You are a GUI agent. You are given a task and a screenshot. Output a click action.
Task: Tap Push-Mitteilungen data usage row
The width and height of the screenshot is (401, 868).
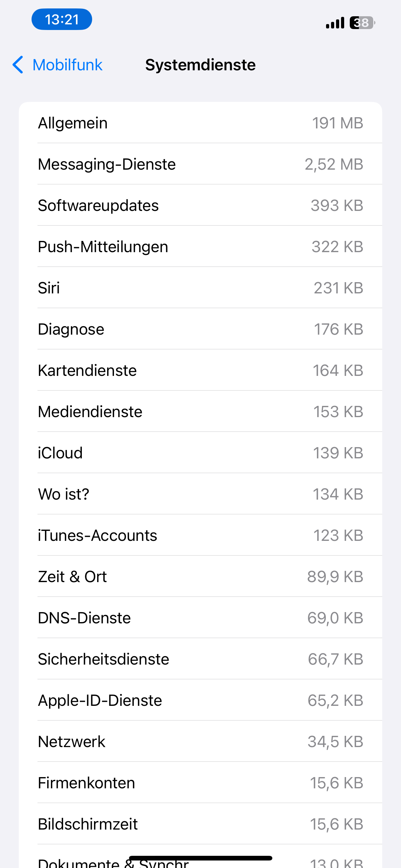point(200,247)
